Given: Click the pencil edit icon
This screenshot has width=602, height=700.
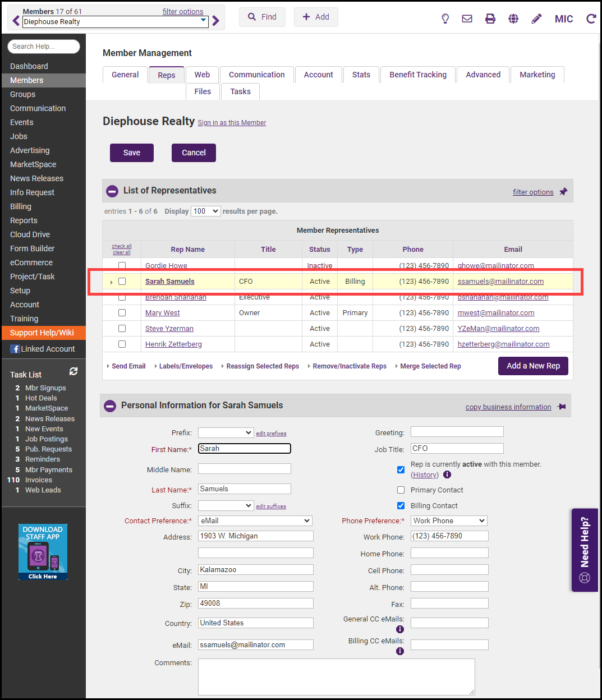Looking at the screenshot, I should (536, 19).
